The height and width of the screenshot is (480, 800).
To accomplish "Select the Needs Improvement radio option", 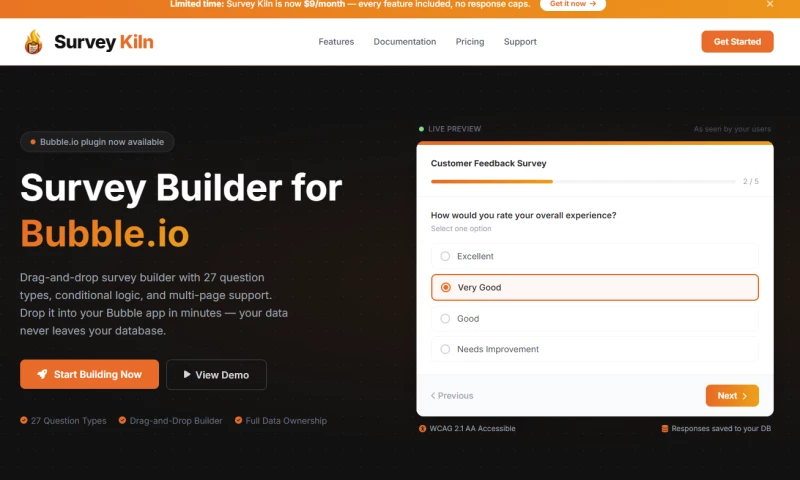I will pyautogui.click(x=594, y=349).
